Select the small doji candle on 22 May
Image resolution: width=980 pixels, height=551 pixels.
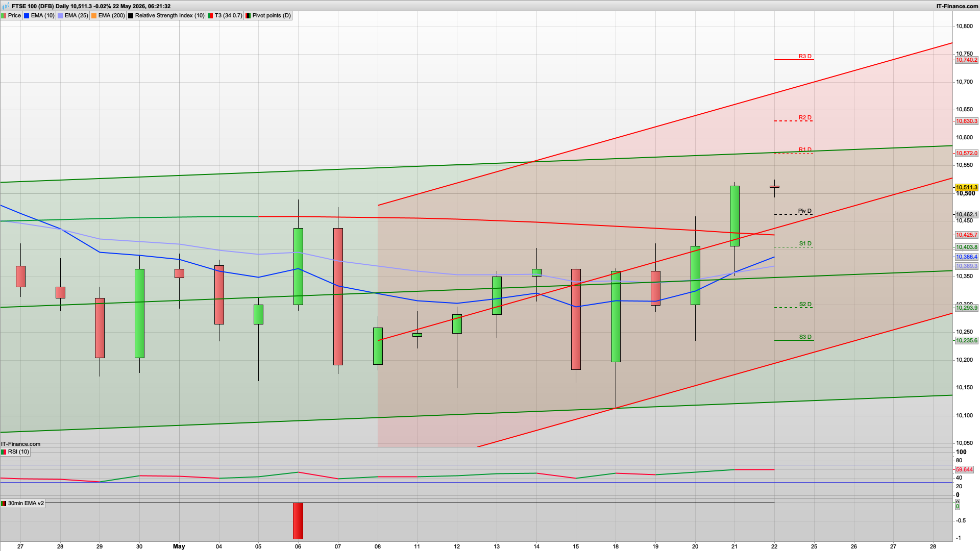click(774, 187)
